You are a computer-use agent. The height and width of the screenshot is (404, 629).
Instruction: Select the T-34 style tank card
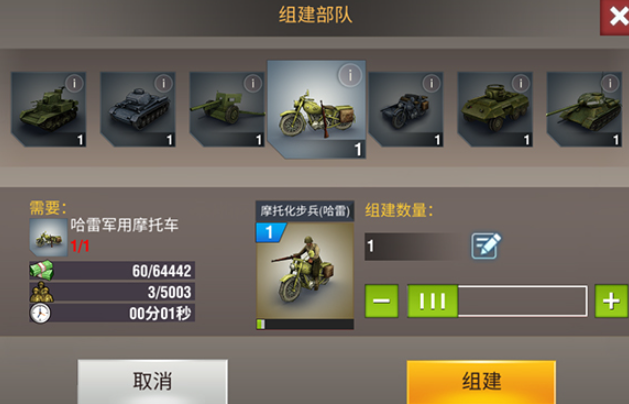coord(584,110)
